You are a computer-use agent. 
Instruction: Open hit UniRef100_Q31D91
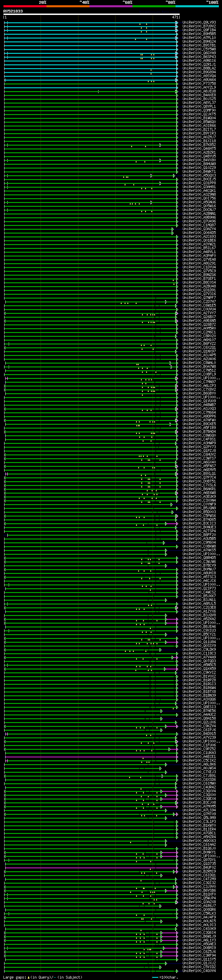pyautogui.click(x=199, y=290)
